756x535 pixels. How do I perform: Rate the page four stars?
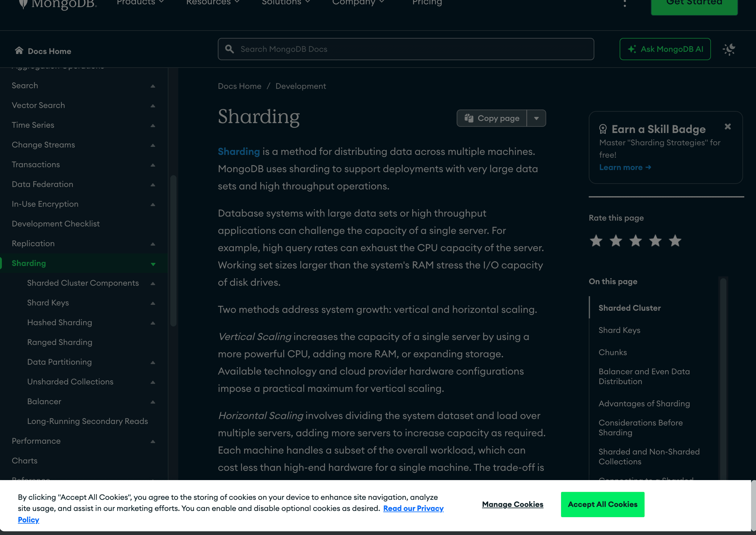(x=655, y=241)
